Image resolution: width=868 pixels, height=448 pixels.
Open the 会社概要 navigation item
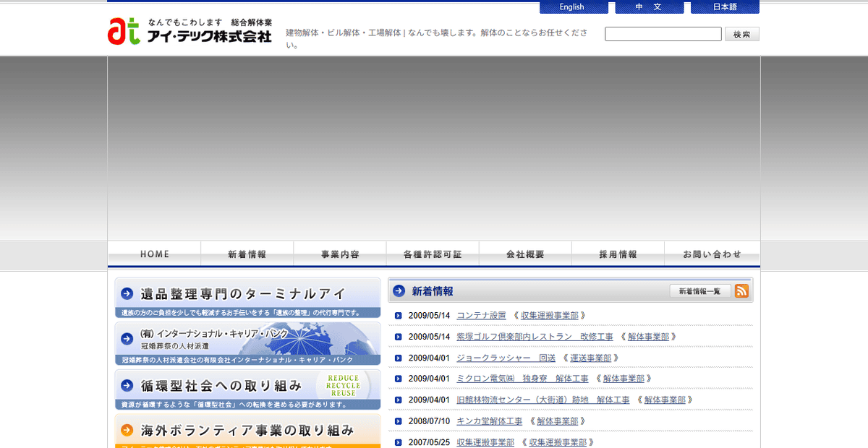tap(524, 254)
